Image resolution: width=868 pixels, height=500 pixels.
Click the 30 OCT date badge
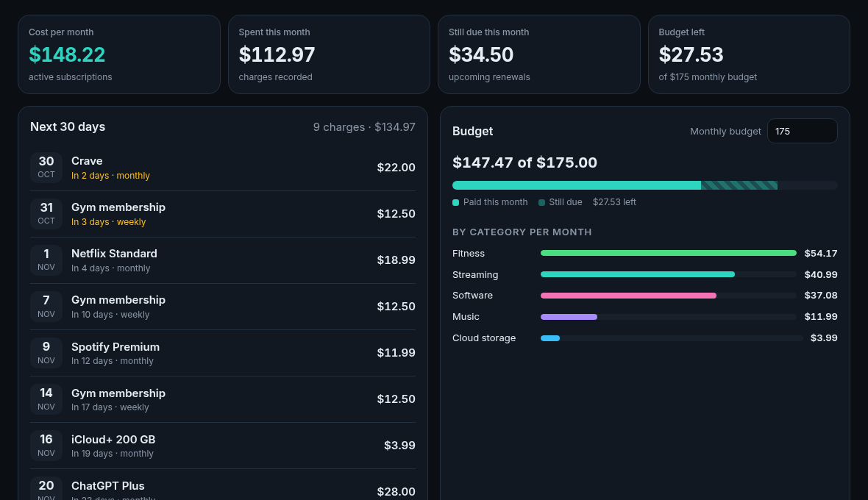point(46,168)
